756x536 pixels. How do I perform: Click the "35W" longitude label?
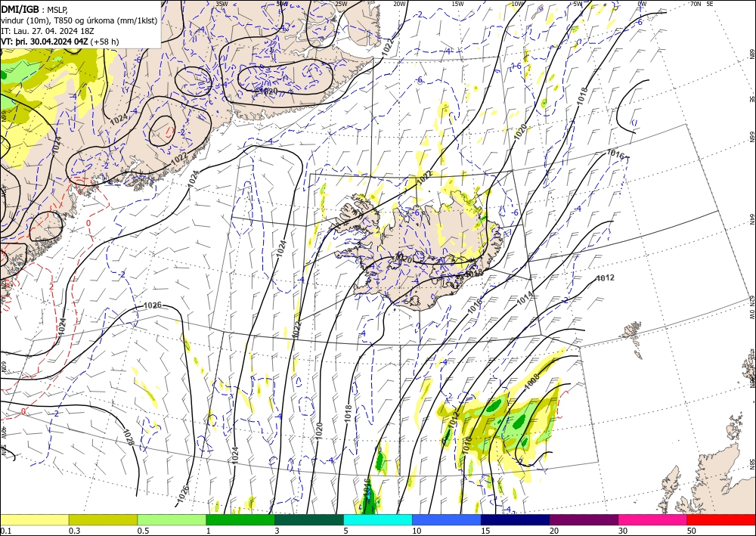[222, 4]
